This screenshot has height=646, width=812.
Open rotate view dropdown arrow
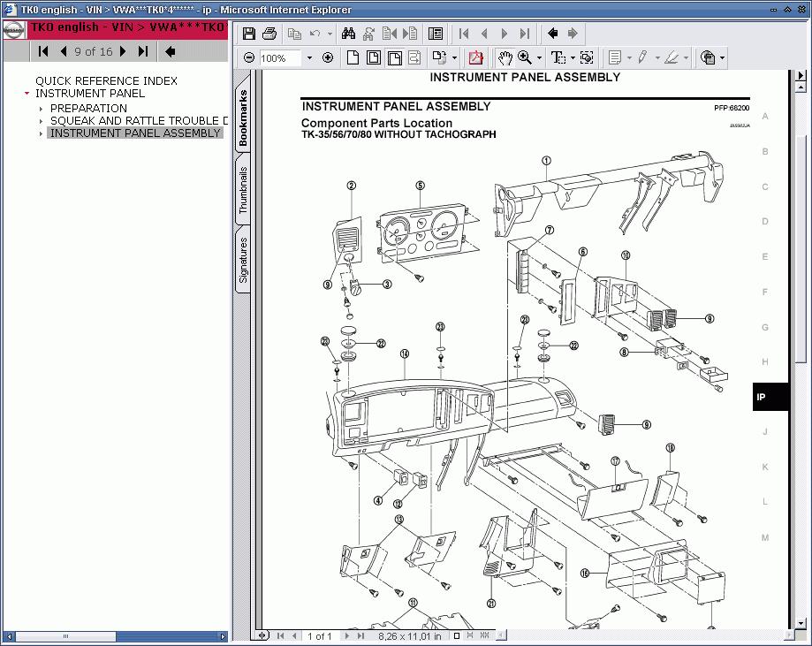coord(454,58)
